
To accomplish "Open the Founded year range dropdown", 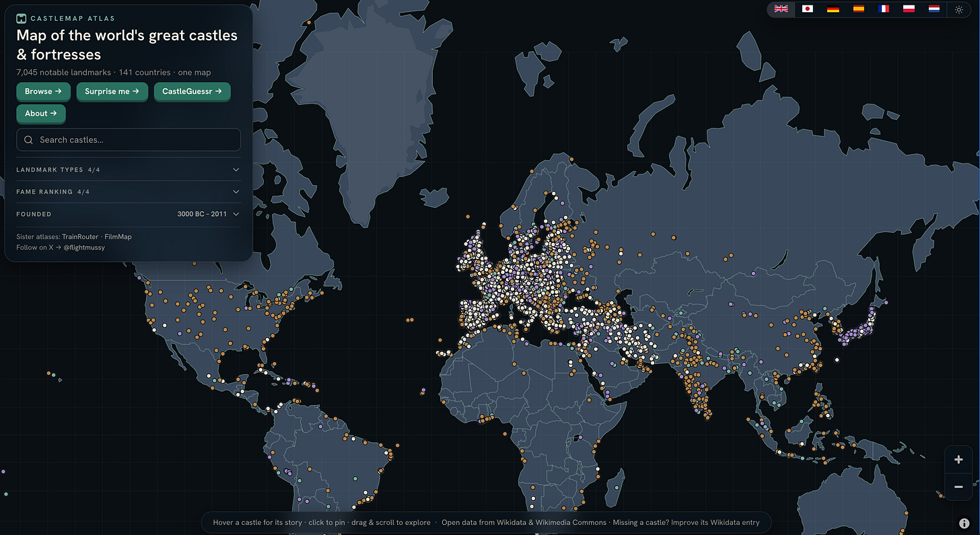I will coord(128,214).
